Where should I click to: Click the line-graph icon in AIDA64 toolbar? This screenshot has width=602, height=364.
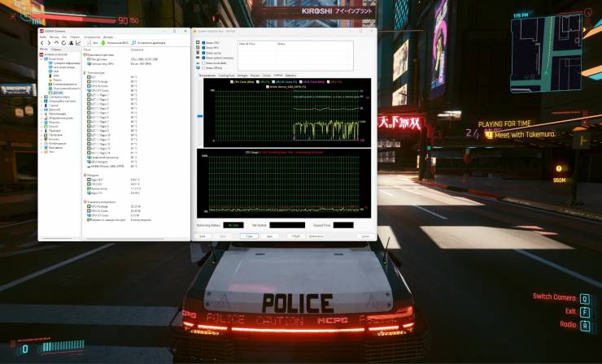78,43
